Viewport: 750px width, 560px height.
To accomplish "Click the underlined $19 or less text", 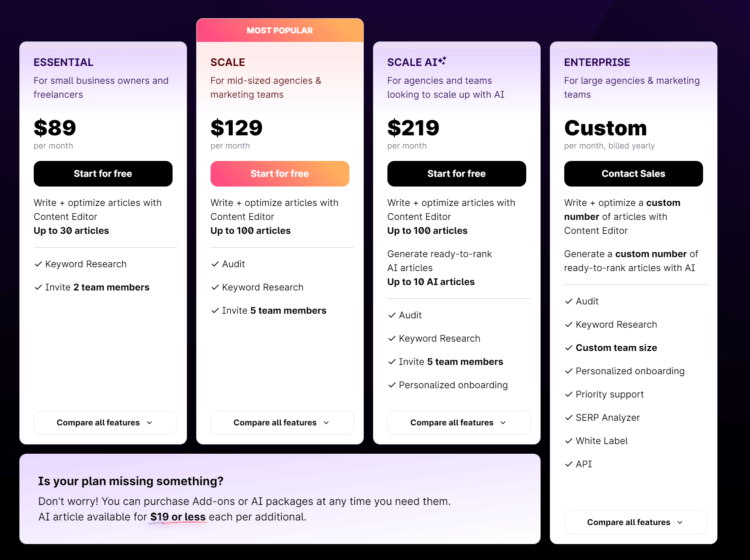I will coord(178,517).
